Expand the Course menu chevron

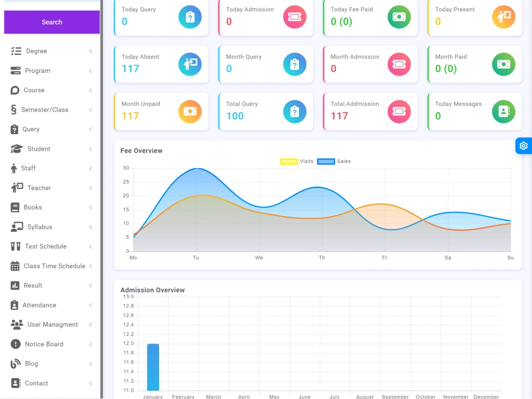90,90
